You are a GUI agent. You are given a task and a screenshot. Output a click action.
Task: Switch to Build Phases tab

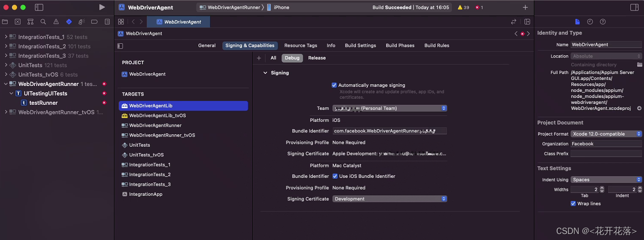pyautogui.click(x=400, y=46)
